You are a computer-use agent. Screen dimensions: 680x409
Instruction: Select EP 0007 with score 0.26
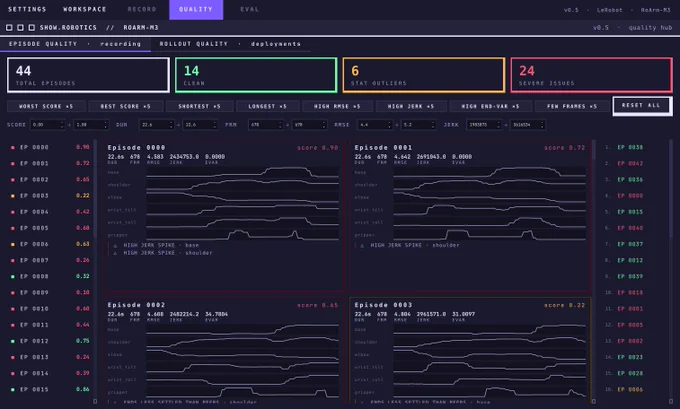pos(50,261)
